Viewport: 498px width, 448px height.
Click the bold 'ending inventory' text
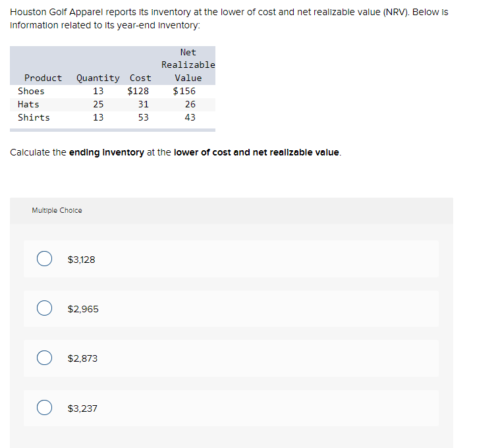[x=107, y=152]
